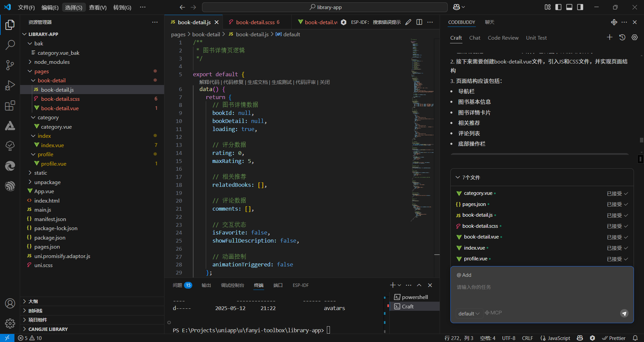Open the Search view in activity bar
Screen dimensions: 644x342
click(10, 45)
